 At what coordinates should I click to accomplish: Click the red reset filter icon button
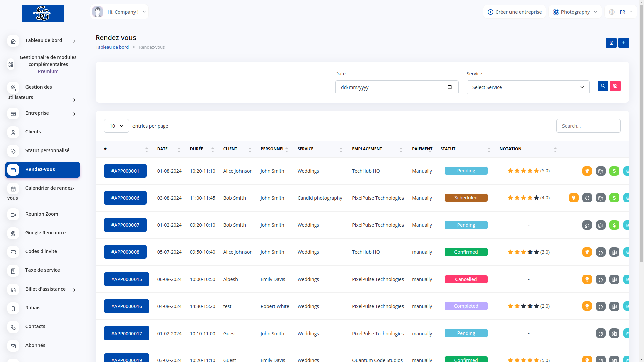615,86
